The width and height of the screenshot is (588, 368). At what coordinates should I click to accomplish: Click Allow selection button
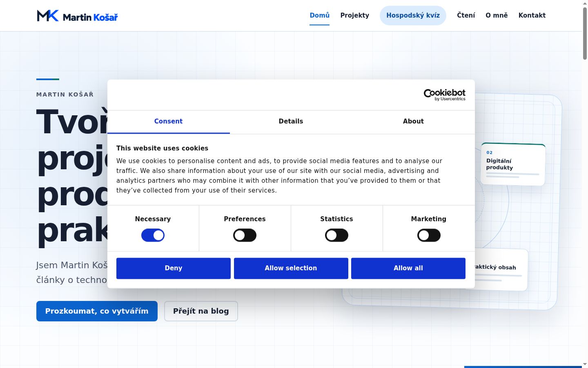pyautogui.click(x=291, y=268)
